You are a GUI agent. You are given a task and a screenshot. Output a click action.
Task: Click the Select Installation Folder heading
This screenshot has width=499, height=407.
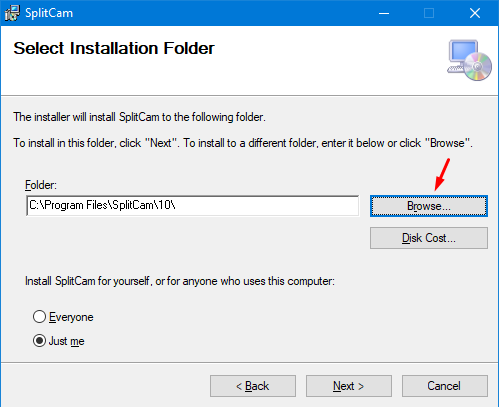coord(114,48)
